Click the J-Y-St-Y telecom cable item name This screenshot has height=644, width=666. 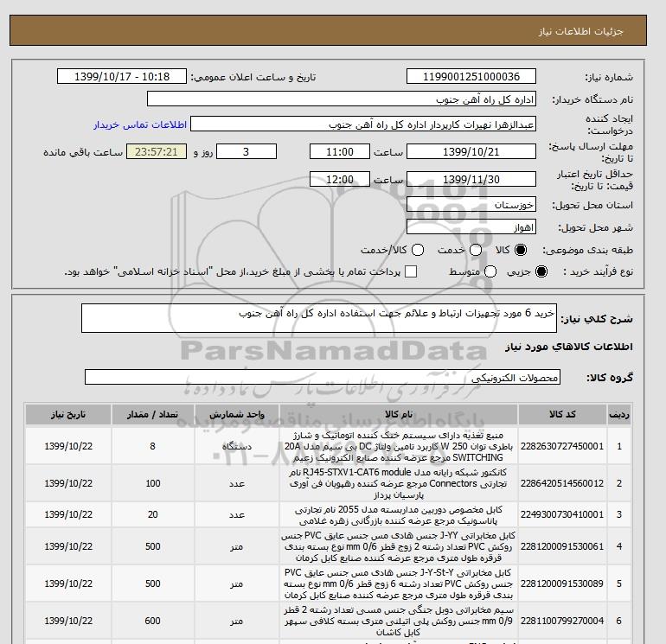click(399, 583)
